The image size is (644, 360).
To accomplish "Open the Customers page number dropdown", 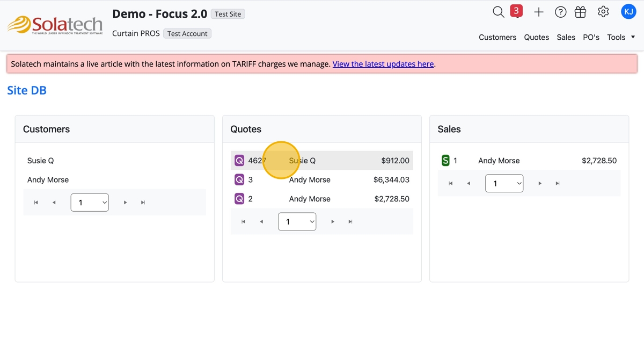I will (x=90, y=203).
